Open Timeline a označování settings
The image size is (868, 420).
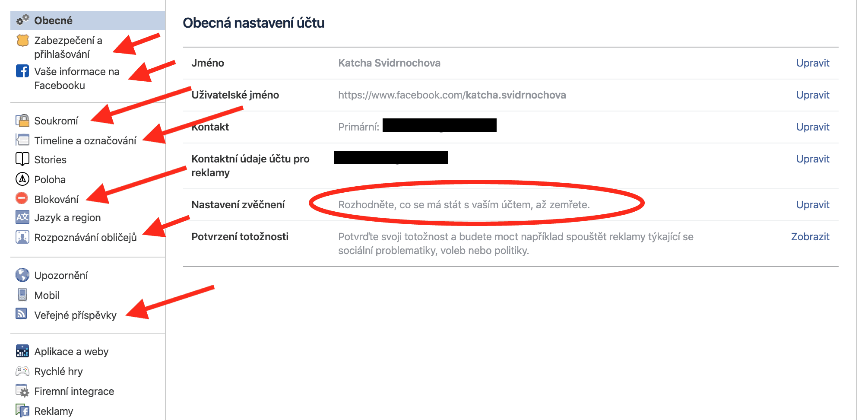coord(85,140)
